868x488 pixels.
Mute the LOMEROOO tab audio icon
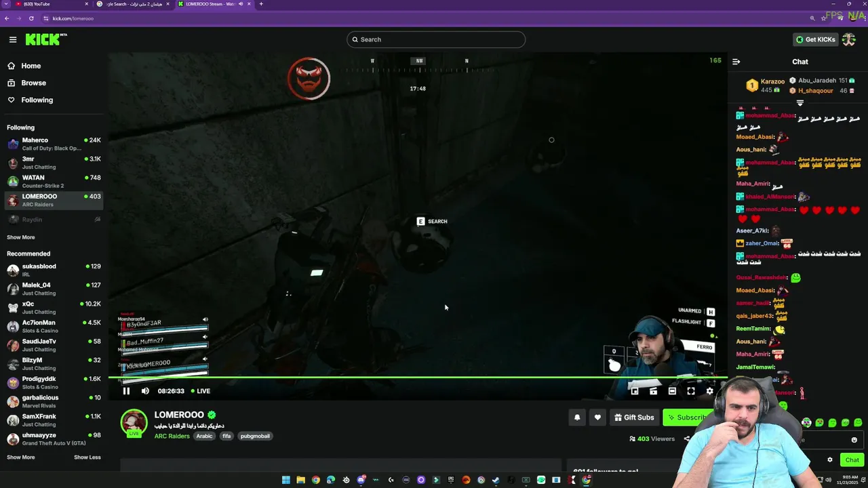tap(241, 4)
